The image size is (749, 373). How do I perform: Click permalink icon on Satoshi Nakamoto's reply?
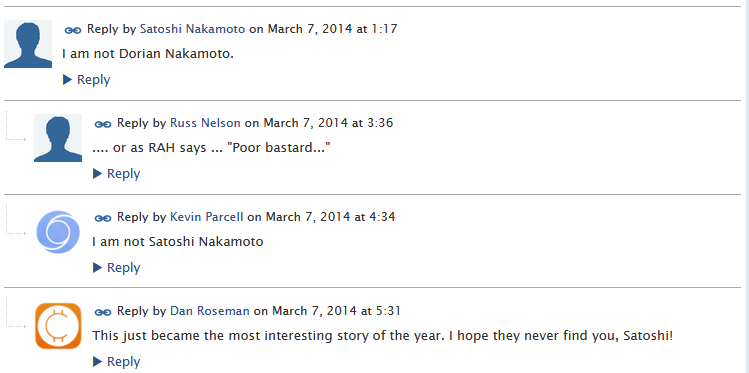tap(73, 31)
